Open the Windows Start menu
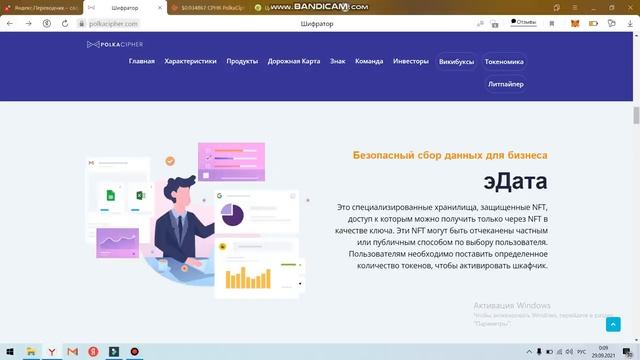640x360 pixels. (10, 351)
